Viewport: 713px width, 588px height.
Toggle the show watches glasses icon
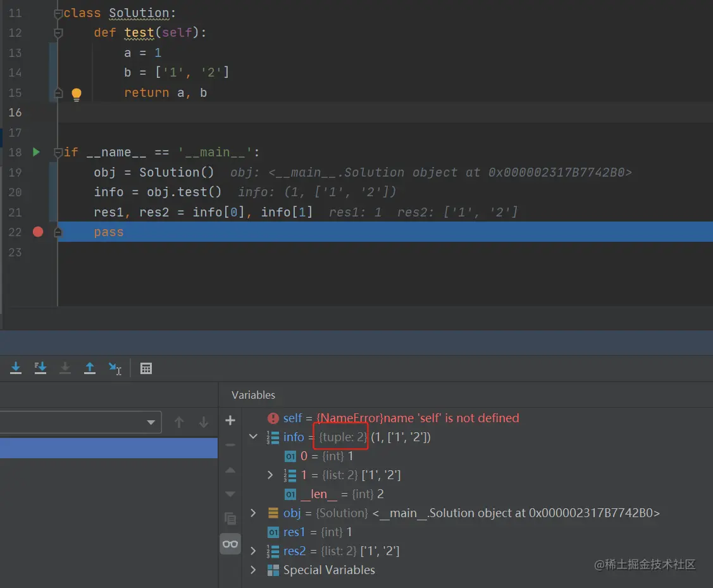[x=230, y=544]
